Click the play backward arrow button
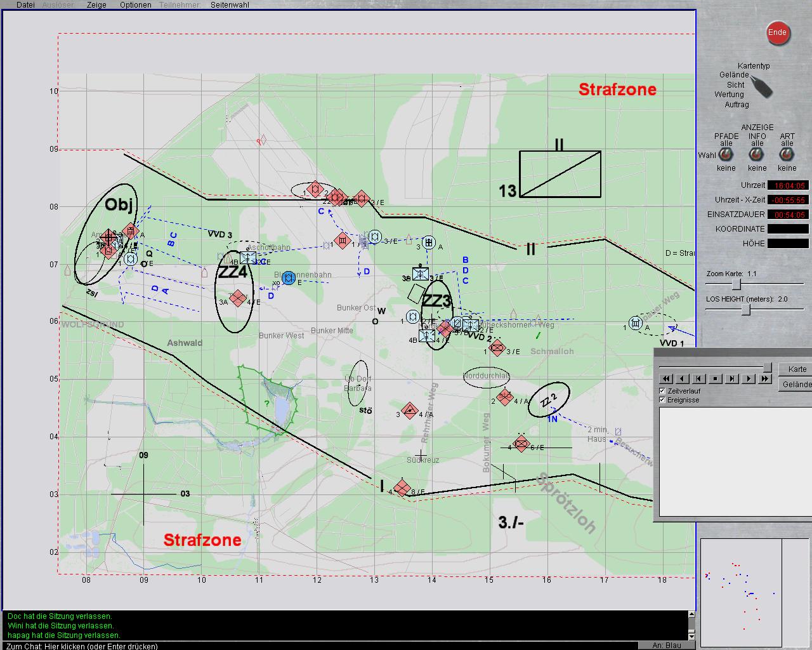 (x=683, y=379)
